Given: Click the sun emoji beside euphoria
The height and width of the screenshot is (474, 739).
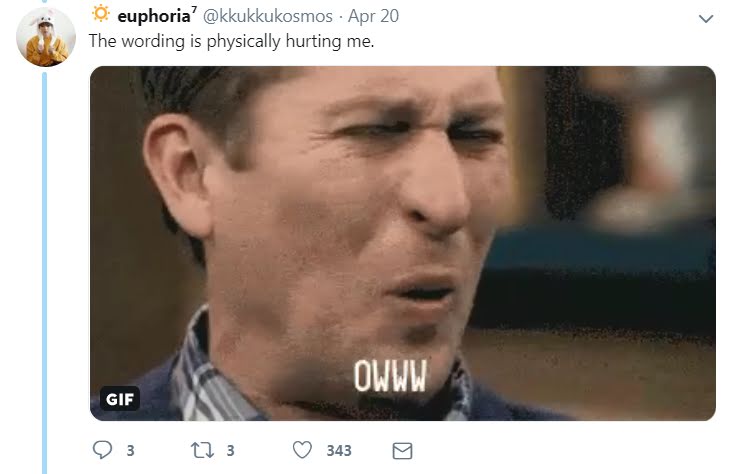Looking at the screenshot, I should click(x=100, y=14).
